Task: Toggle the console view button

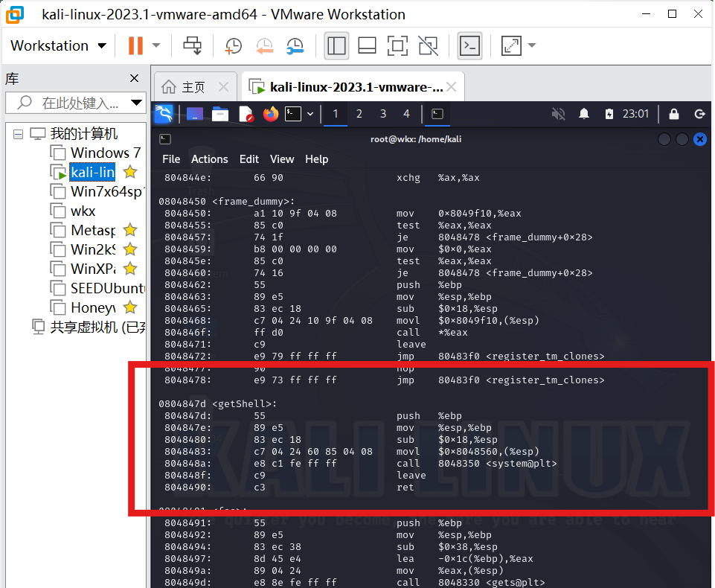Action: (x=469, y=45)
